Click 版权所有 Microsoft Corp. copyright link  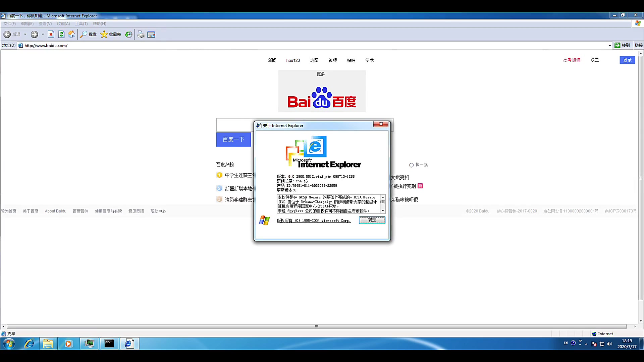314,221
